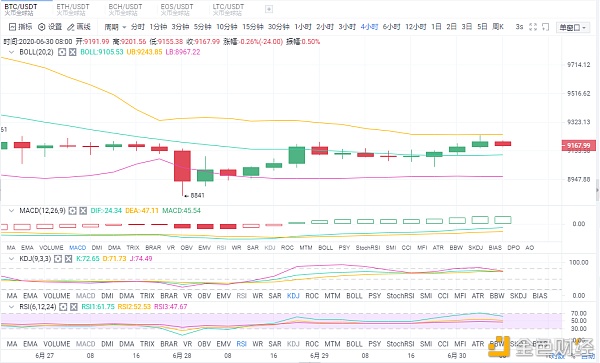Open MACD(12,26,9) settings icon
Image resolution: width=600 pixels, height=363 pixels.
tap(72, 211)
